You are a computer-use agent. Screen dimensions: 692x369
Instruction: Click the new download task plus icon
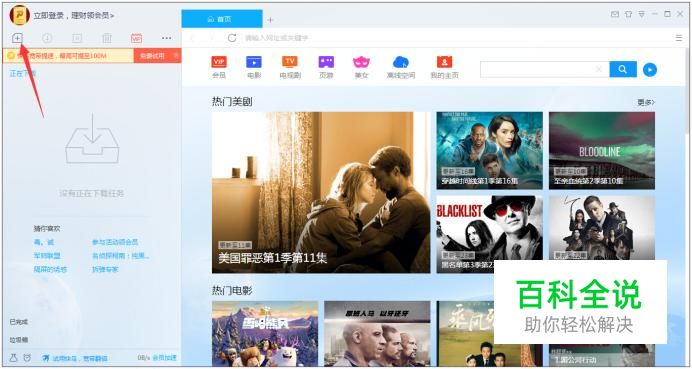(x=17, y=38)
